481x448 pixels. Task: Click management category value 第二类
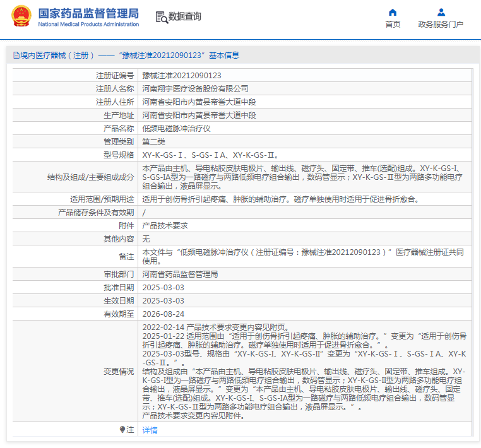pyautogui.click(x=153, y=142)
